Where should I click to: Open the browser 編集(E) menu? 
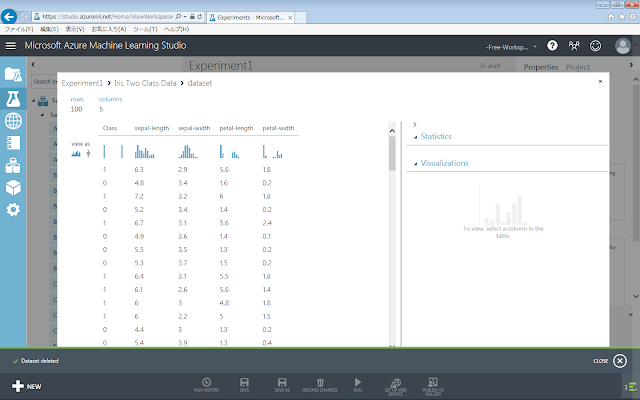tap(49, 29)
